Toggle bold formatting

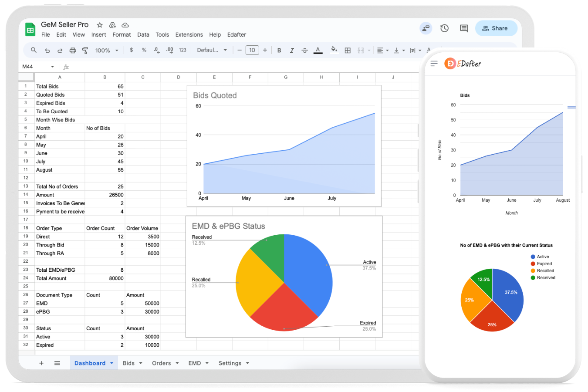[x=279, y=51]
